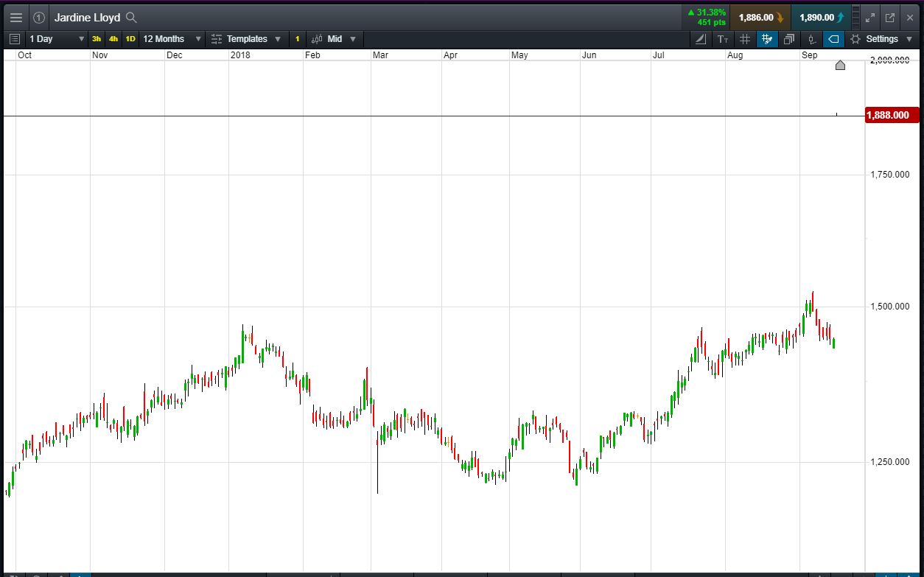
Task: Click the 2018 label on time axis
Action: (240, 55)
